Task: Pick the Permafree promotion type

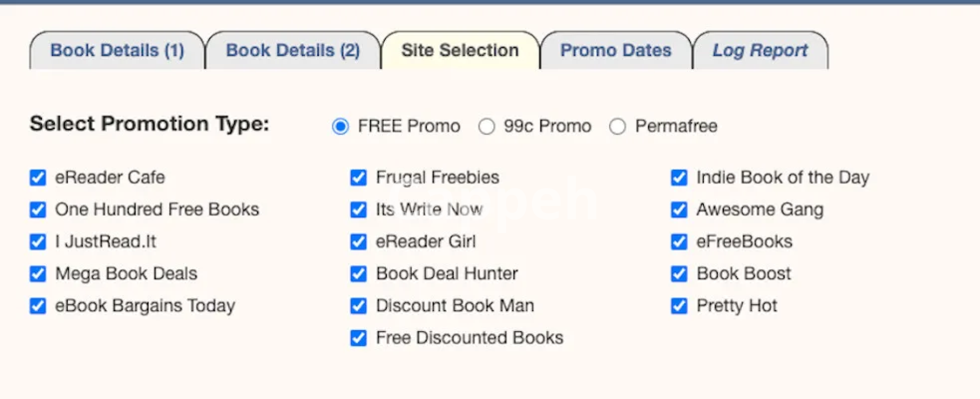Action: [x=618, y=126]
